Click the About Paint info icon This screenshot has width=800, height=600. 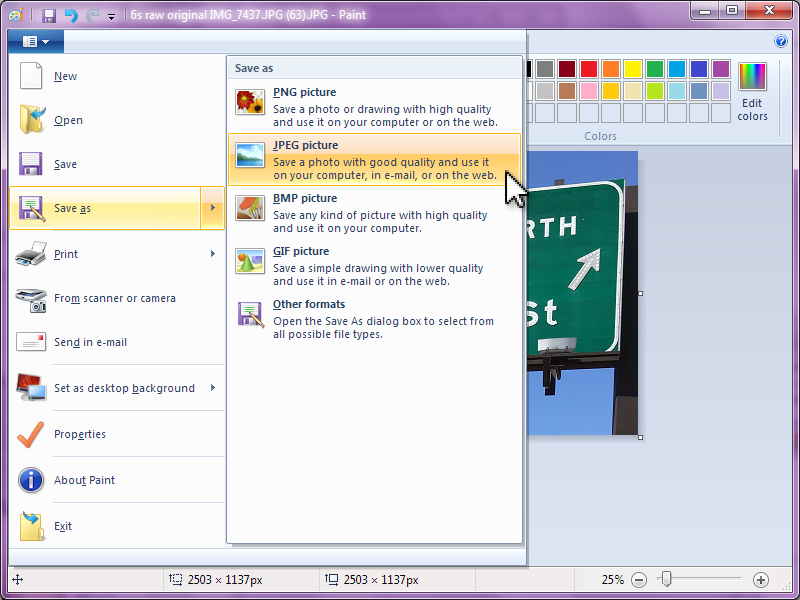(31, 480)
